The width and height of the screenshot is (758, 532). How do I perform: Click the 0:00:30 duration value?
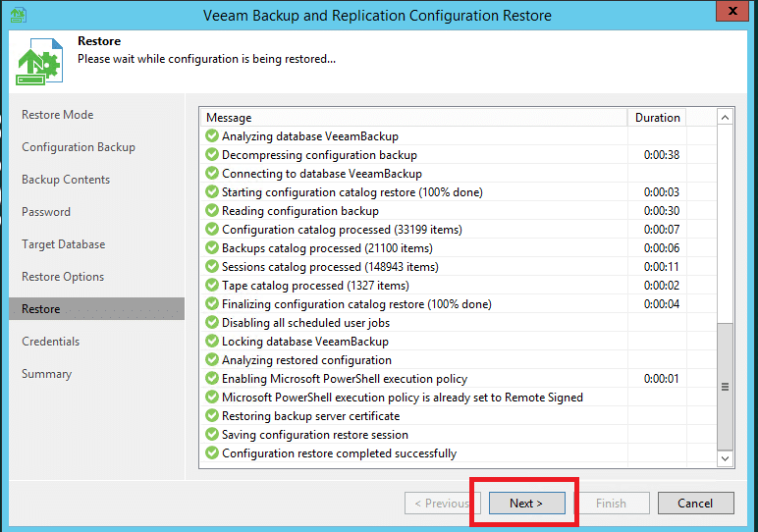pos(662,211)
